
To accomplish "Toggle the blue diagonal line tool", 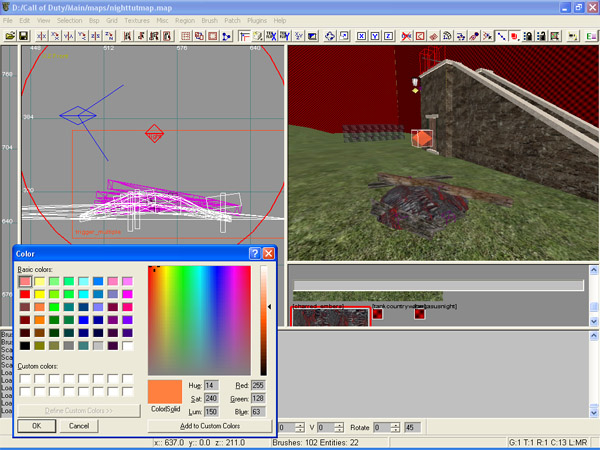I will pyautogui.click(x=501, y=36).
